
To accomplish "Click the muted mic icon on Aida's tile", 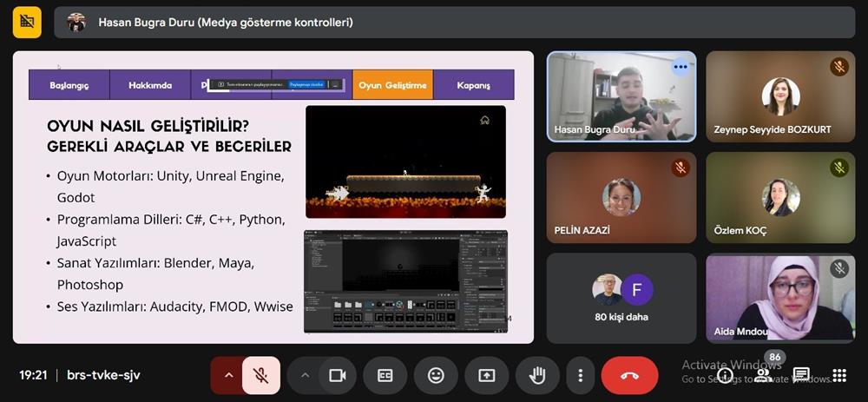I will coord(839,268).
